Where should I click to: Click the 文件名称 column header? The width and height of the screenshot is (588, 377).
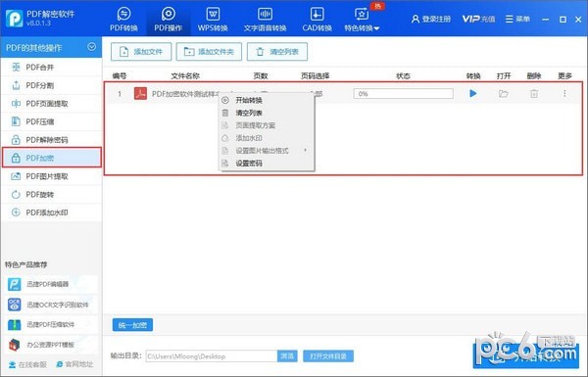pyautogui.click(x=185, y=76)
